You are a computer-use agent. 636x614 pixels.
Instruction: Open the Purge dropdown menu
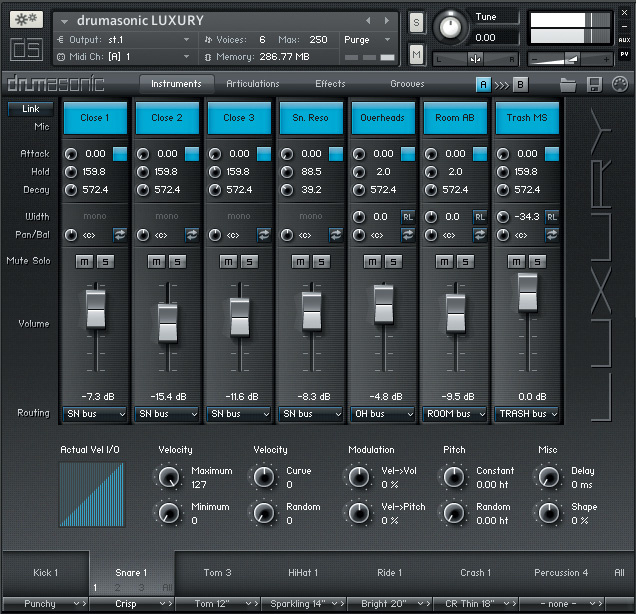tap(367, 40)
